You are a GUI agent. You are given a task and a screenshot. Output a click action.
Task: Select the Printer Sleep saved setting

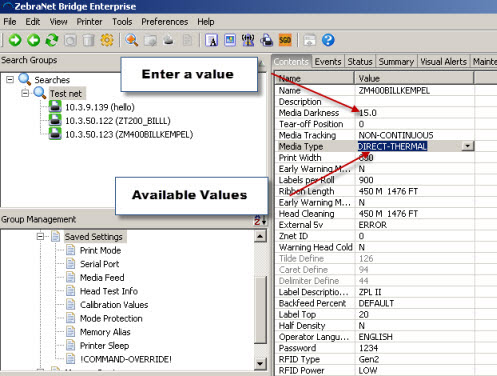[x=104, y=346]
